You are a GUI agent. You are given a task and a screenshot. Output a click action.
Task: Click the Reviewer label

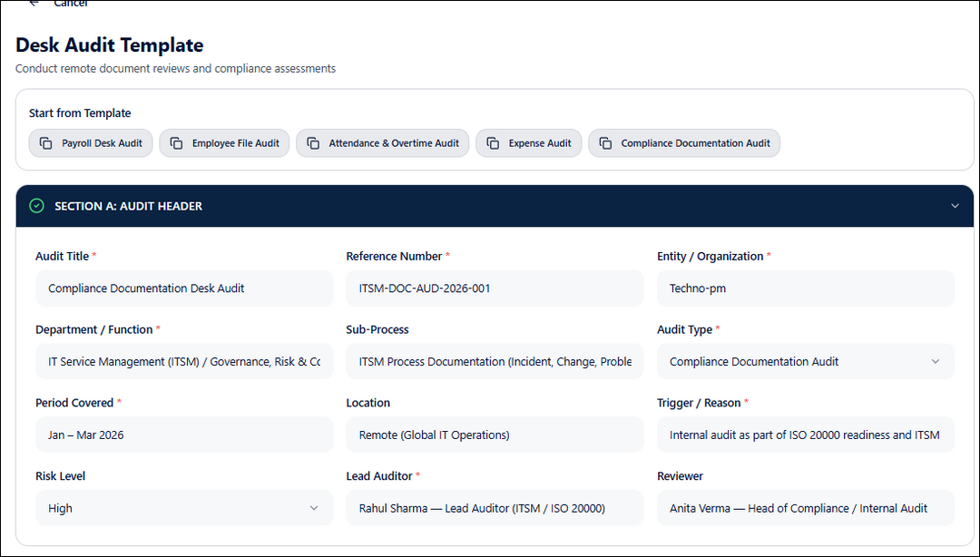tap(680, 475)
